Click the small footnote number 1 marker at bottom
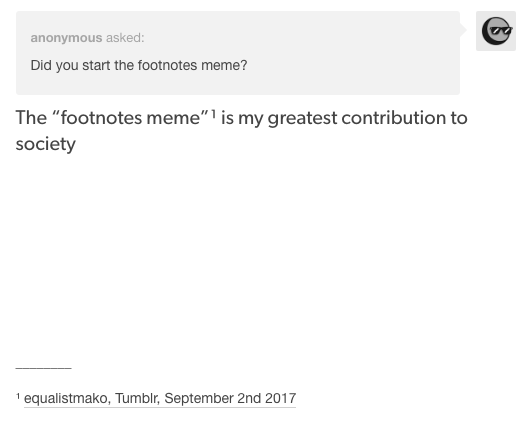Viewport: 526px width, 424px height. click(18, 396)
